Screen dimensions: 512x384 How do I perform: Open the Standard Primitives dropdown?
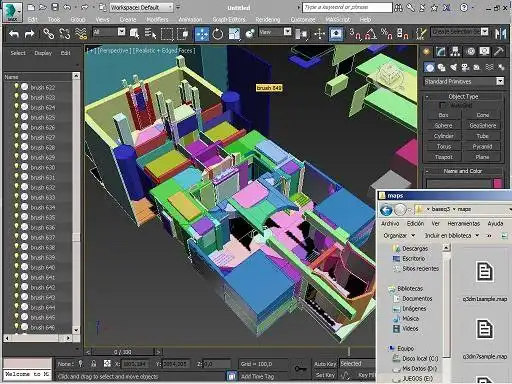point(464,81)
